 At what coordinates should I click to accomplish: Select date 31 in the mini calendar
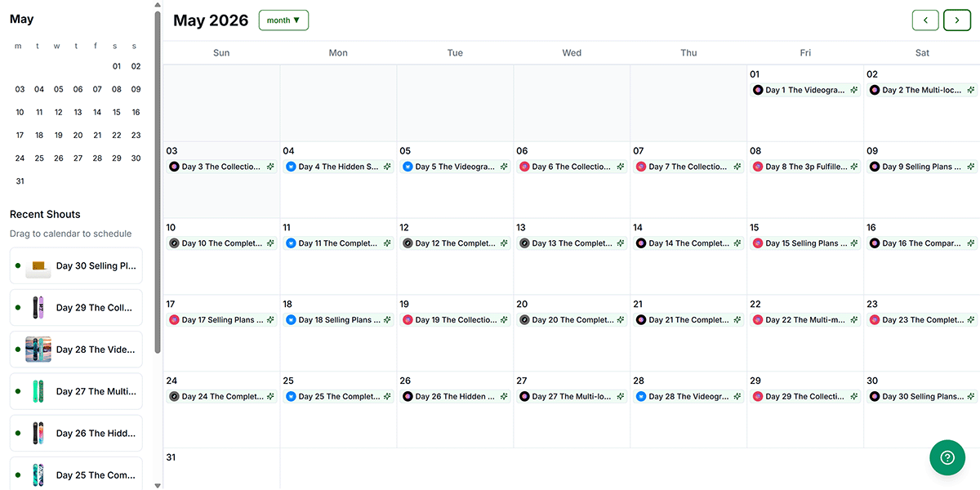tap(20, 181)
